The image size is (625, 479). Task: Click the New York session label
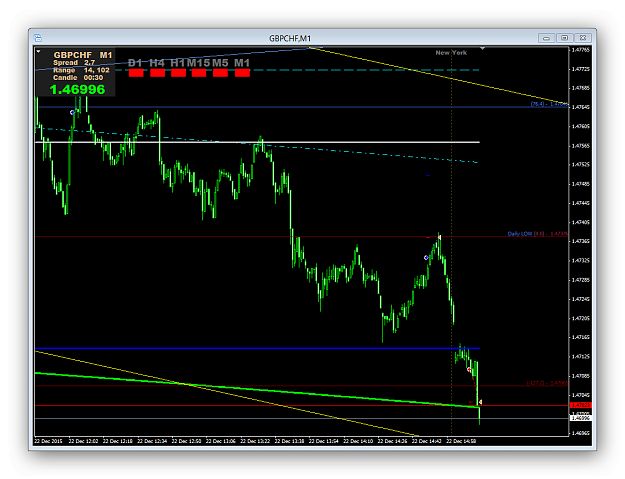pos(451,53)
